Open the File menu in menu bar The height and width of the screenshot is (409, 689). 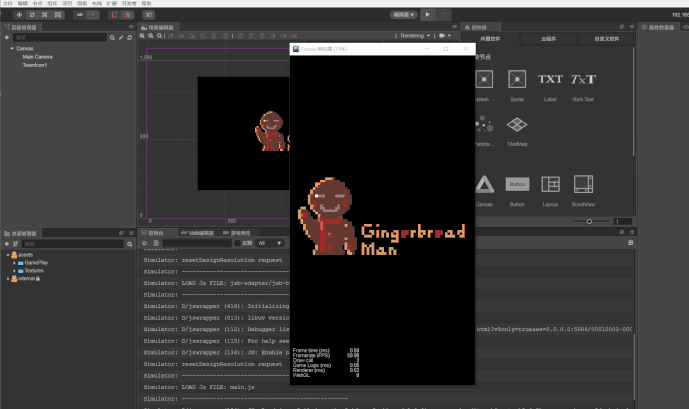click(x=7, y=3)
